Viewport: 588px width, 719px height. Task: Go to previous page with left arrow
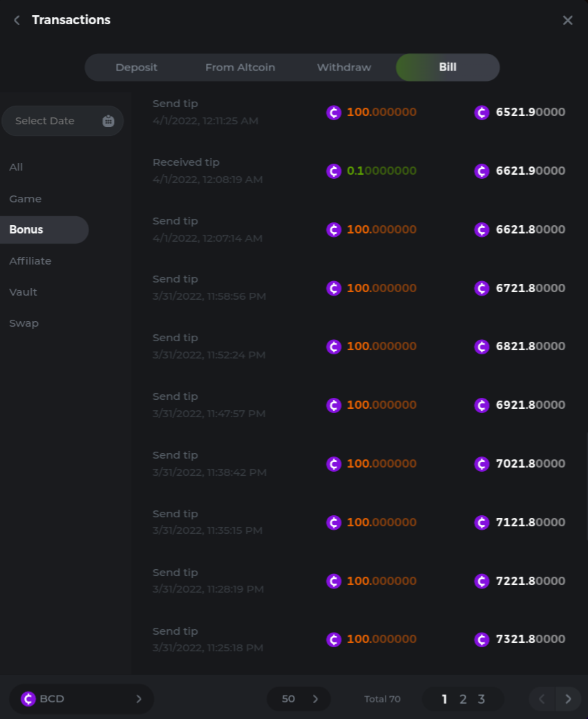pyautogui.click(x=542, y=699)
